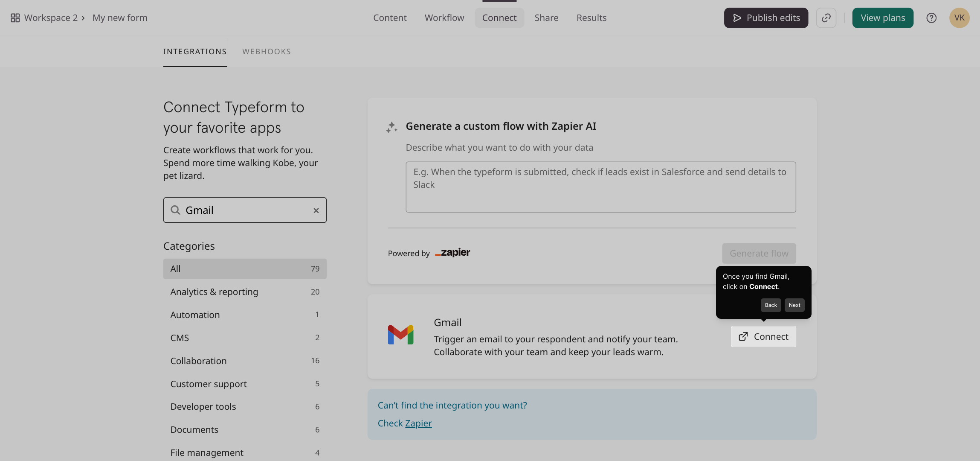Click the Zapier logo
Image resolution: width=980 pixels, height=461 pixels.
452,253
